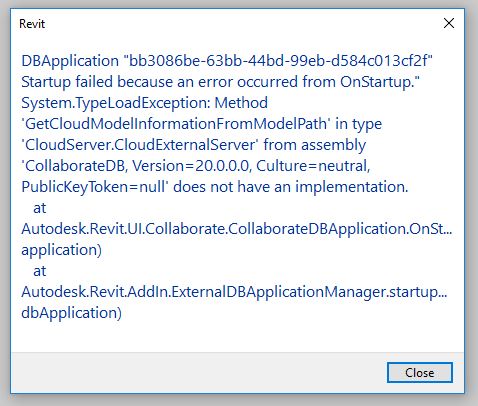Image resolution: width=478 pixels, height=406 pixels.
Task: Click the Revit title text
Action: click(x=32, y=24)
